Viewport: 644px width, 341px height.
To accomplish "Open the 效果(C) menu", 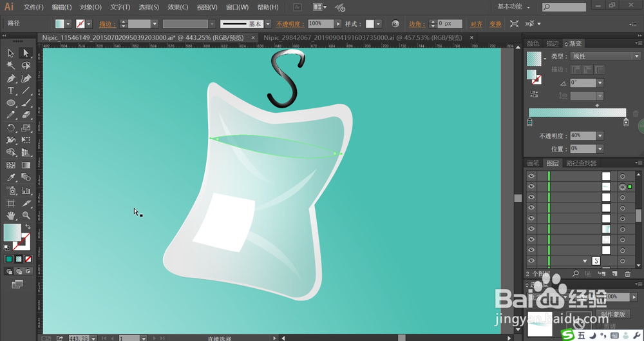I will 178,7.
